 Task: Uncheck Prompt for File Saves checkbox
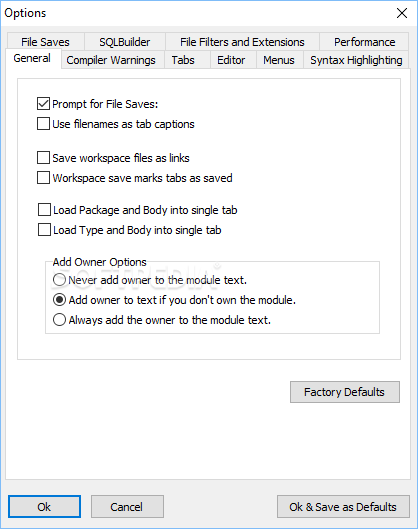click(x=44, y=104)
